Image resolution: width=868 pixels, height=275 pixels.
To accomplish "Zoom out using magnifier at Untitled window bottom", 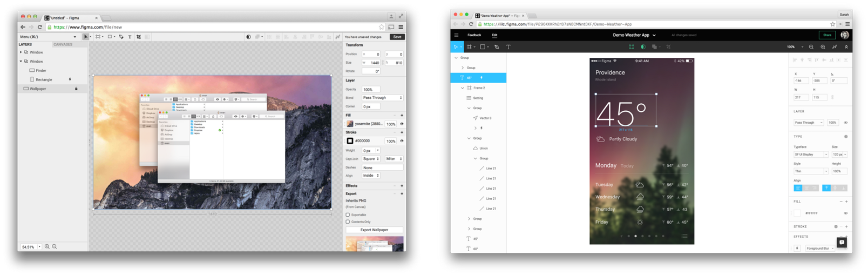I will [55, 246].
